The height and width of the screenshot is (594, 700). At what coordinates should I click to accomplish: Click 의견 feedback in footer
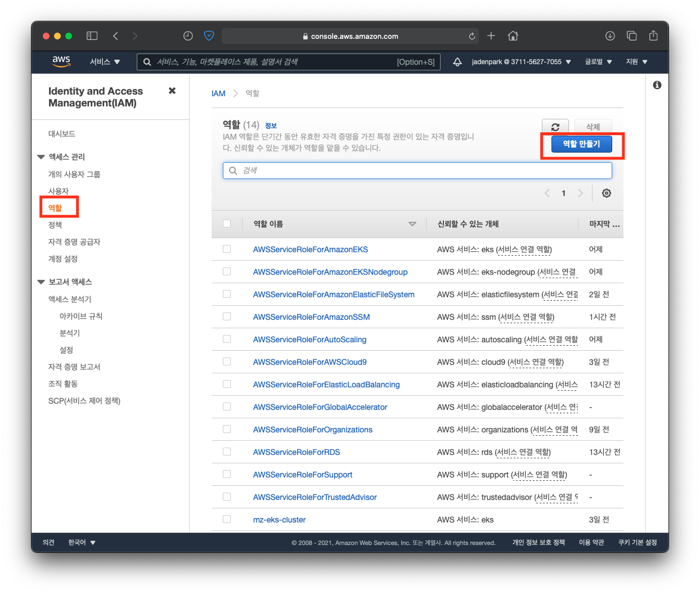[x=48, y=543]
